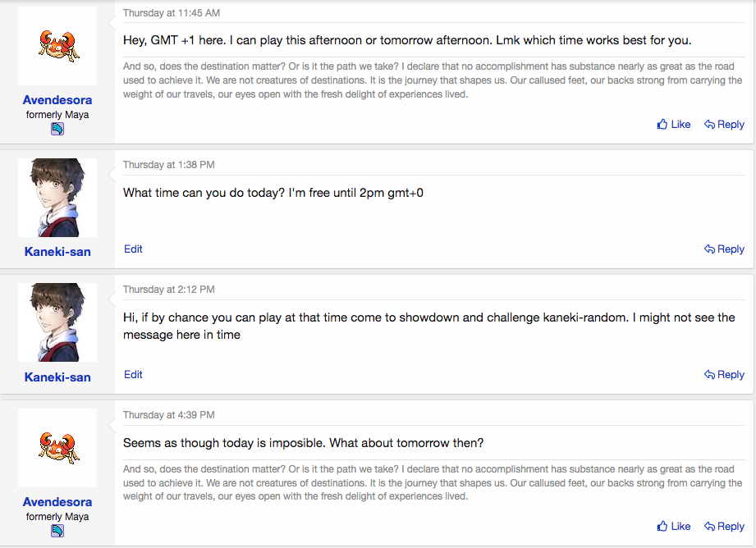Viewport: 756px width, 548px height.
Task: Reply to Kaneki-san's 1:38 PM post
Action: tap(724, 249)
